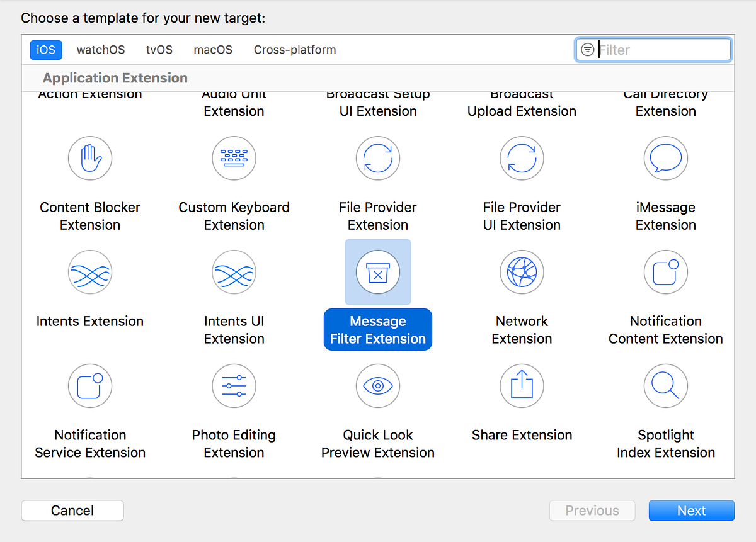Screen dimensions: 756x542
Task: Click the Message Filter Extension label
Action: [378, 330]
